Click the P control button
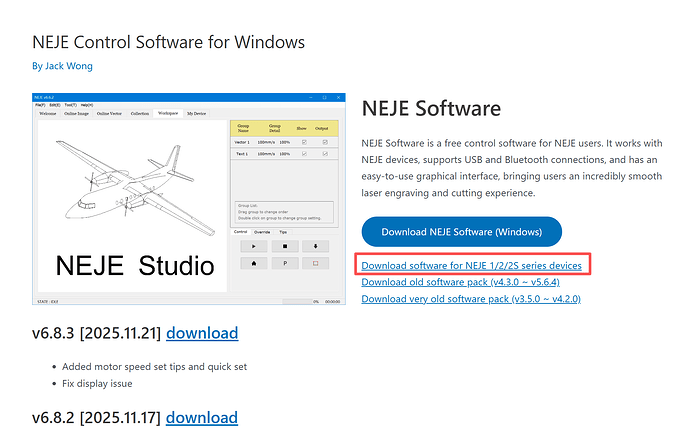Image resolution: width=690 pixels, height=440 pixels. (285, 264)
